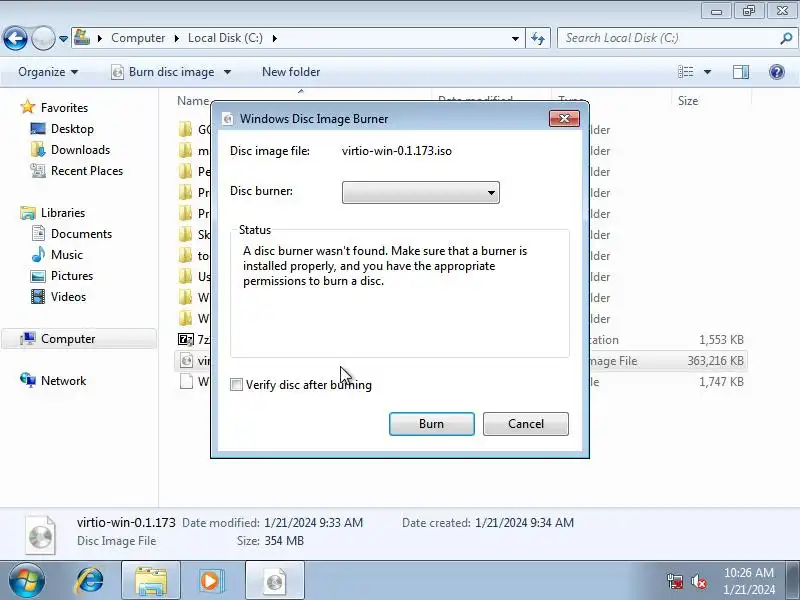Open the Organize menu
This screenshot has width=800, height=600.
click(x=47, y=72)
